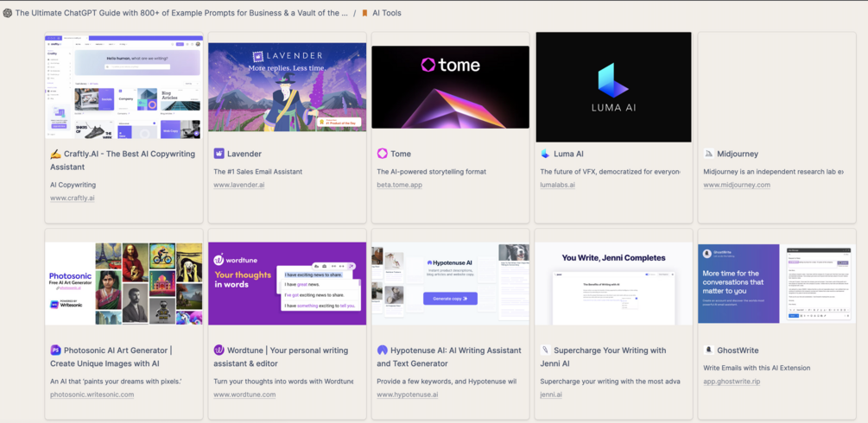
Task: Select the 'Tome' card title
Action: (x=401, y=154)
